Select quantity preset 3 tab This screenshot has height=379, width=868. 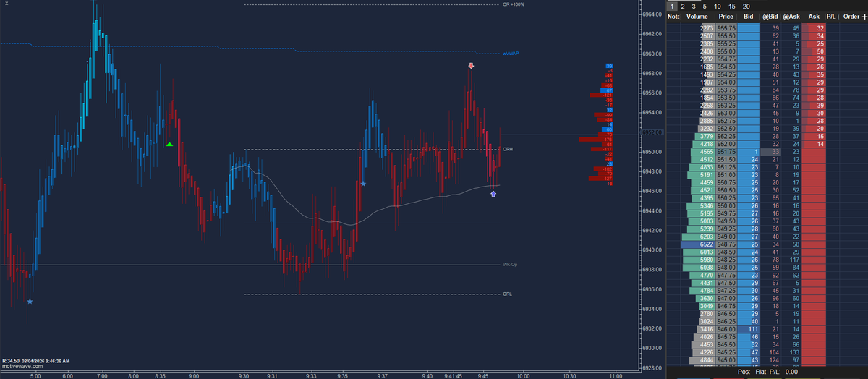pos(694,5)
